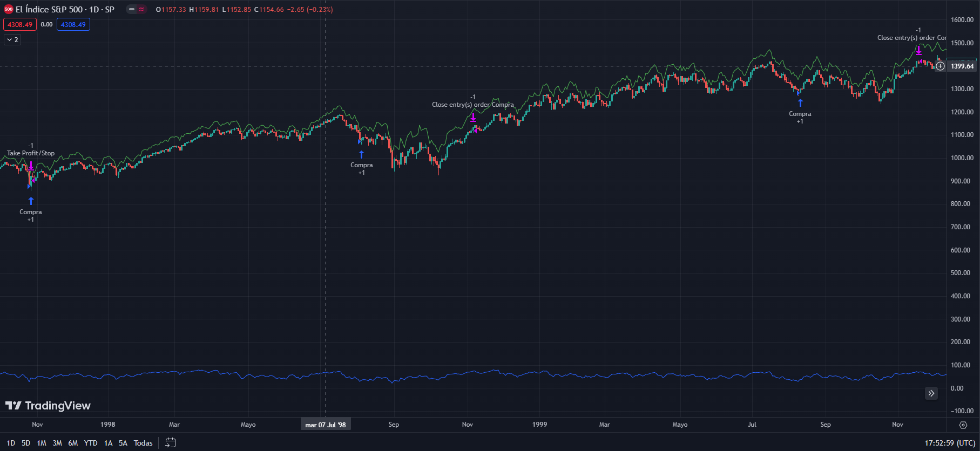Click the 1600.00 price scale label
Image resolution: width=980 pixels, height=451 pixels.
tap(962, 20)
